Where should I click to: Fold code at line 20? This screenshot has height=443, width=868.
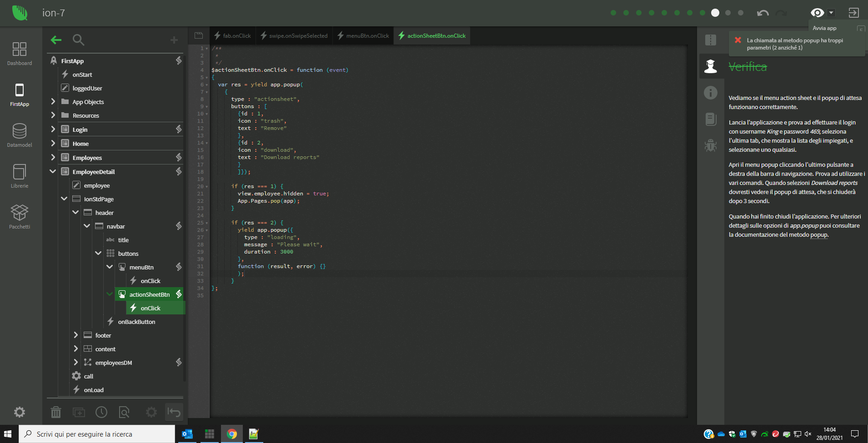[207, 186]
